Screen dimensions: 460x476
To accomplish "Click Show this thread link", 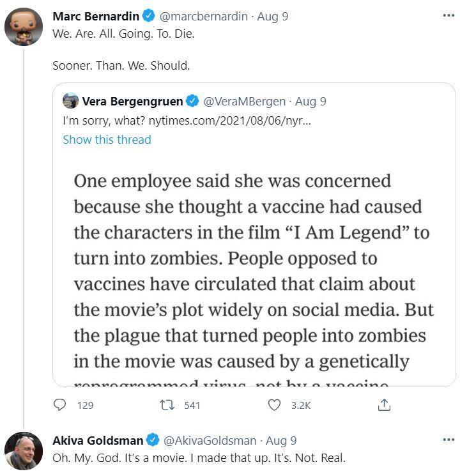I will 107,139.
